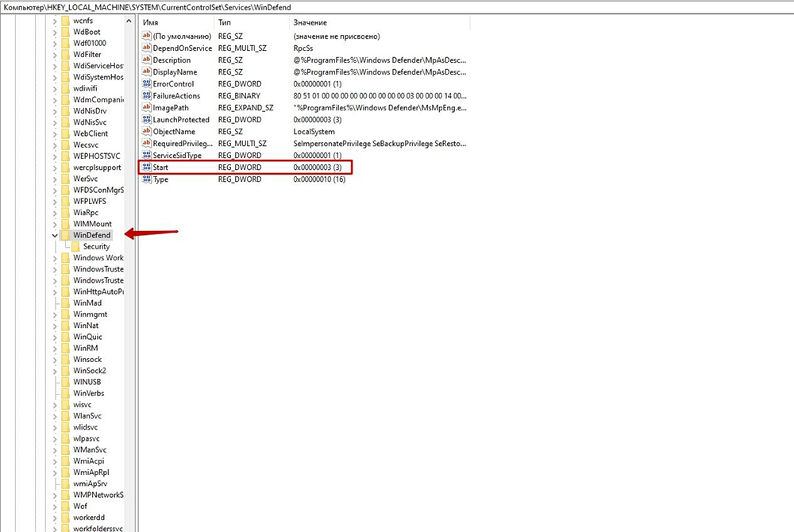Click the DependOnService value icon
The height and width of the screenshot is (532, 794).
tap(146, 48)
